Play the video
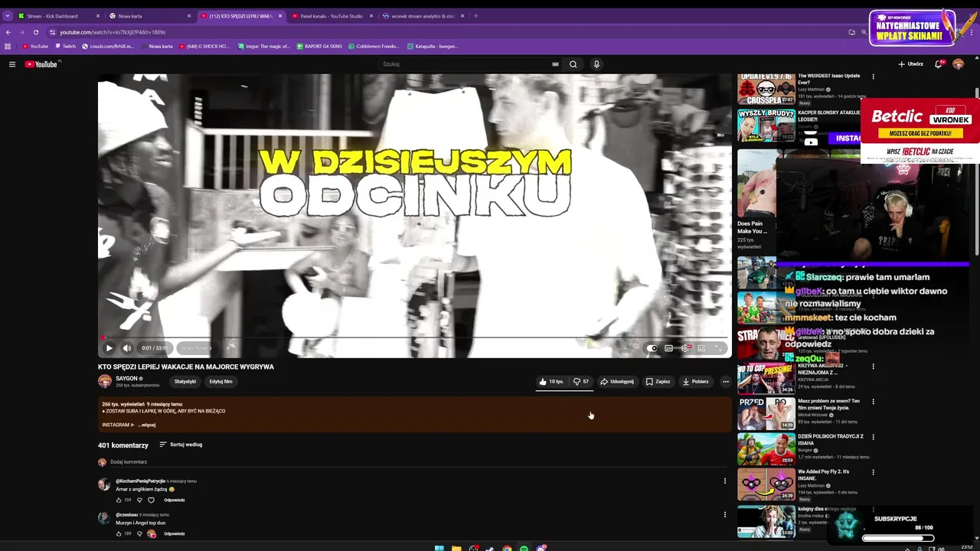 (x=109, y=348)
